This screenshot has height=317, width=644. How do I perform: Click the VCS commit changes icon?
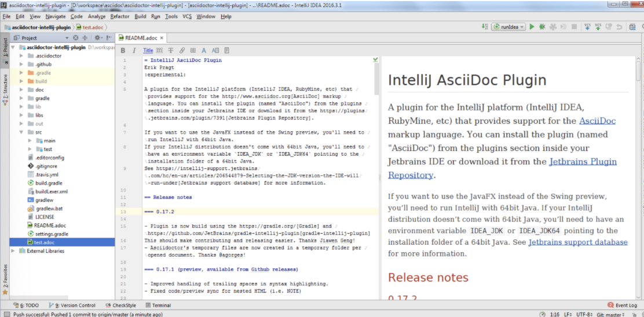(598, 27)
